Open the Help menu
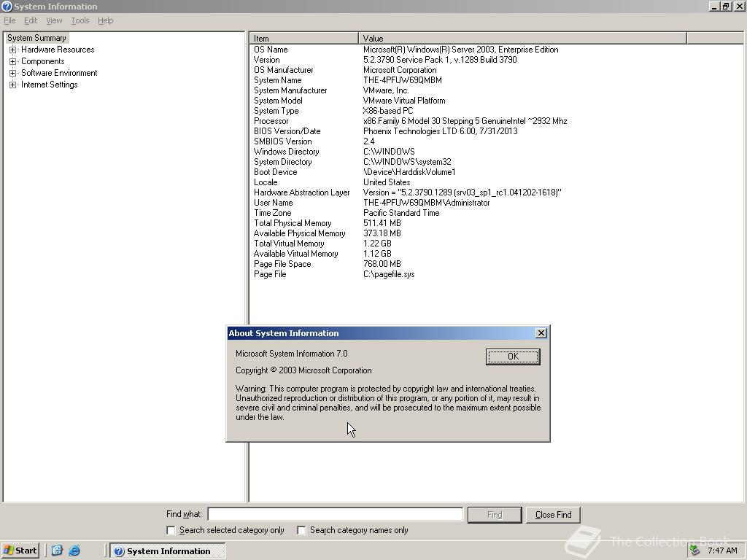The width and height of the screenshot is (747, 560). click(x=105, y=20)
